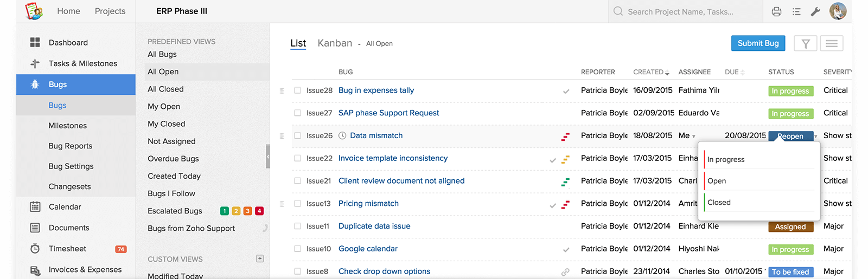Screen dimensions: 868x279
Task: Click the Timesheet stopwatch icon
Action: coord(35,249)
